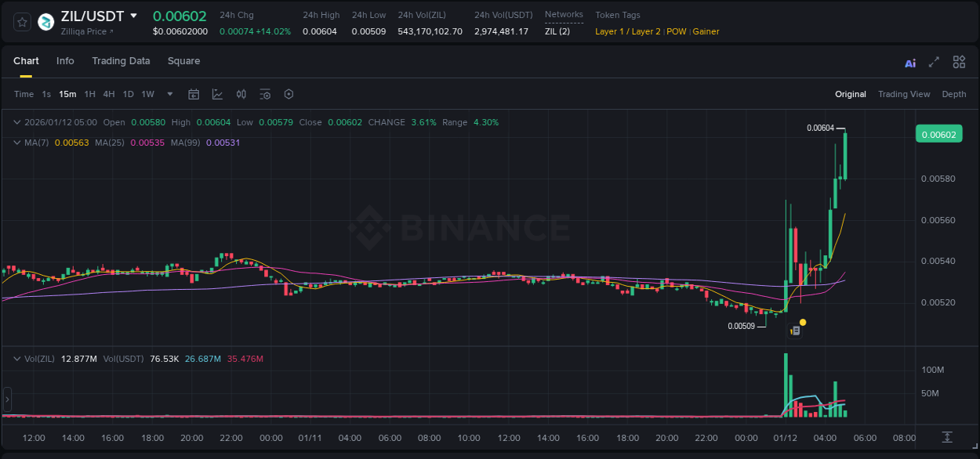Viewport: 980px width, 459px height.
Task: Switch to the Trading Data tab
Action: pyautogui.click(x=121, y=61)
